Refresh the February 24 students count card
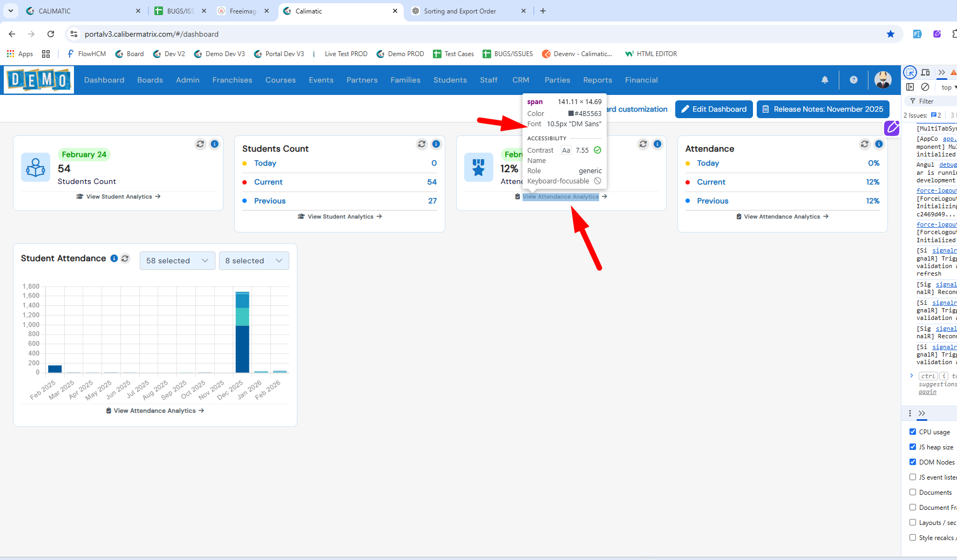This screenshot has width=957, height=560. coord(200,144)
